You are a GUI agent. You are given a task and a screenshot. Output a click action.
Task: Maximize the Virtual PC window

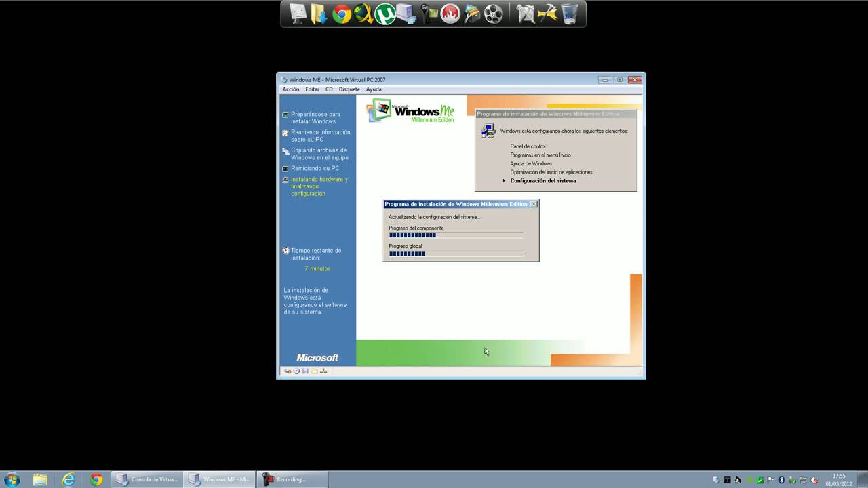coord(619,79)
